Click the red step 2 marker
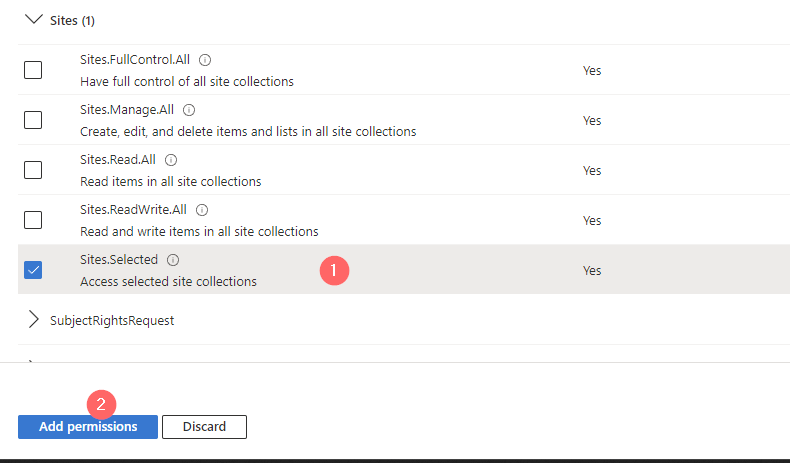The width and height of the screenshot is (790, 463). coord(102,404)
